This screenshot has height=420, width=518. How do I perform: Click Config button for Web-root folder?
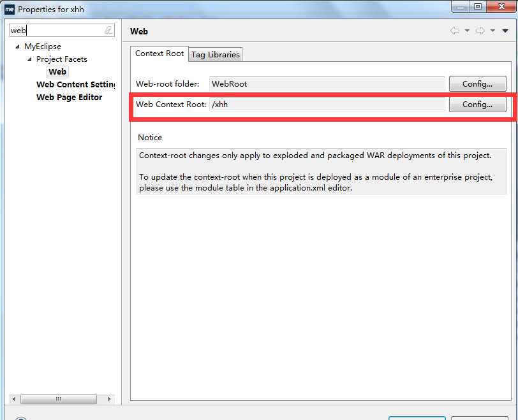tap(477, 83)
